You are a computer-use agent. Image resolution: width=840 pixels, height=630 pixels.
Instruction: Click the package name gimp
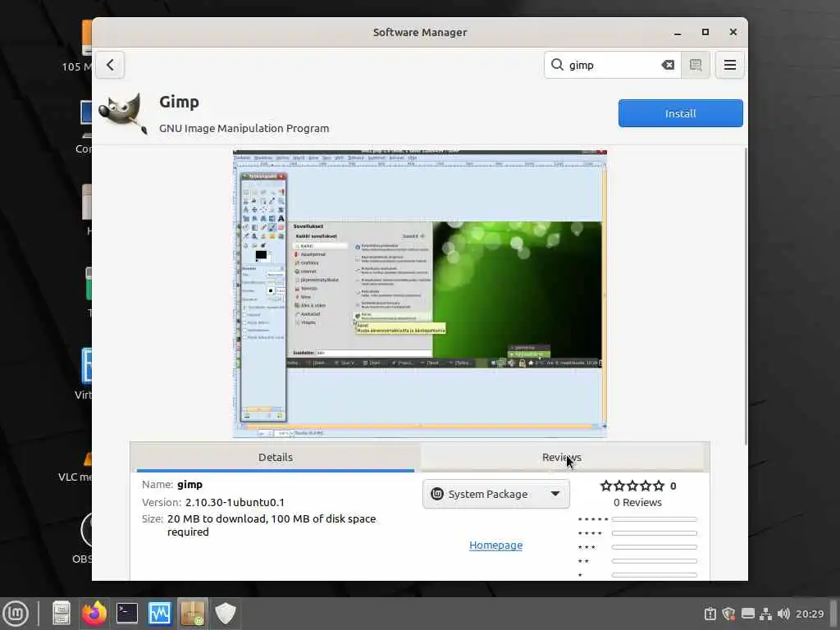189,484
